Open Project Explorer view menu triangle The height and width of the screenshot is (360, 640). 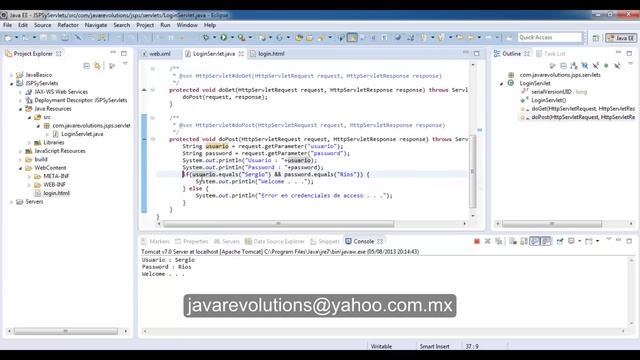(125, 64)
